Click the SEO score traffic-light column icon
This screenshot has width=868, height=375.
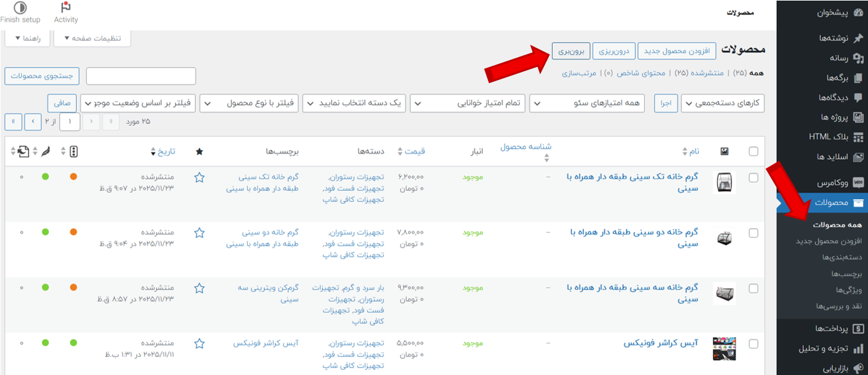pos(73,151)
